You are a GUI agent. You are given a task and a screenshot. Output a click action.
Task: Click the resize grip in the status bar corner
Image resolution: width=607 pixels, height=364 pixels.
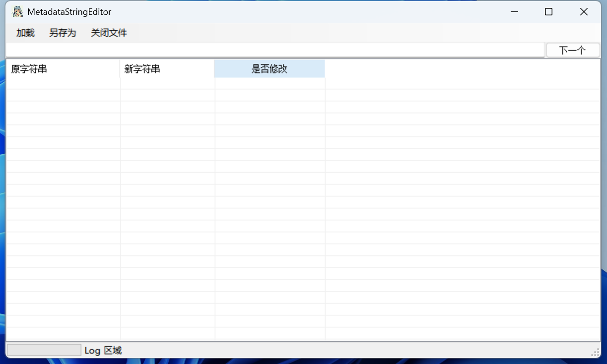tap(595, 352)
